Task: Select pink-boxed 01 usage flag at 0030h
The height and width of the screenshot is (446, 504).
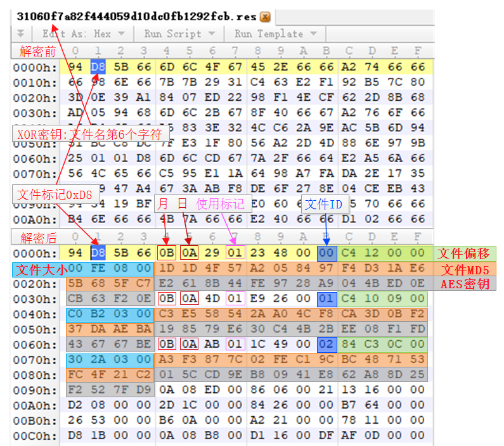Action: pyautogui.click(x=235, y=298)
